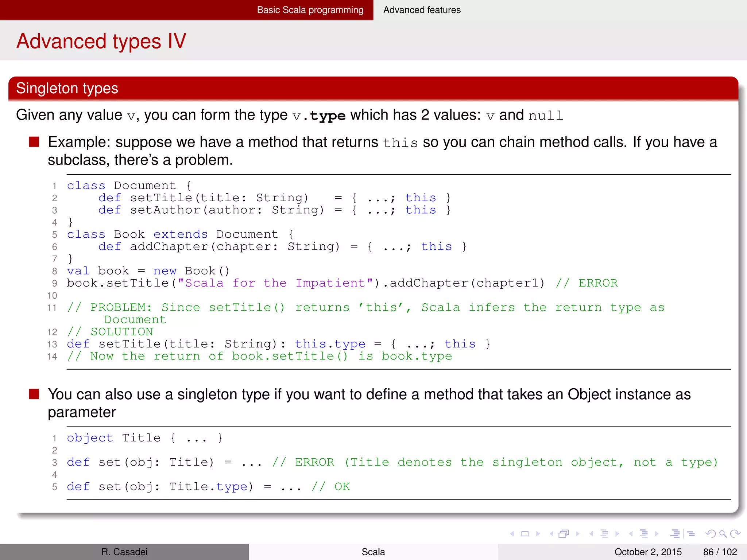Click the second red square bullet (You can also)
Screen dimensions: 747x560
click(34, 394)
